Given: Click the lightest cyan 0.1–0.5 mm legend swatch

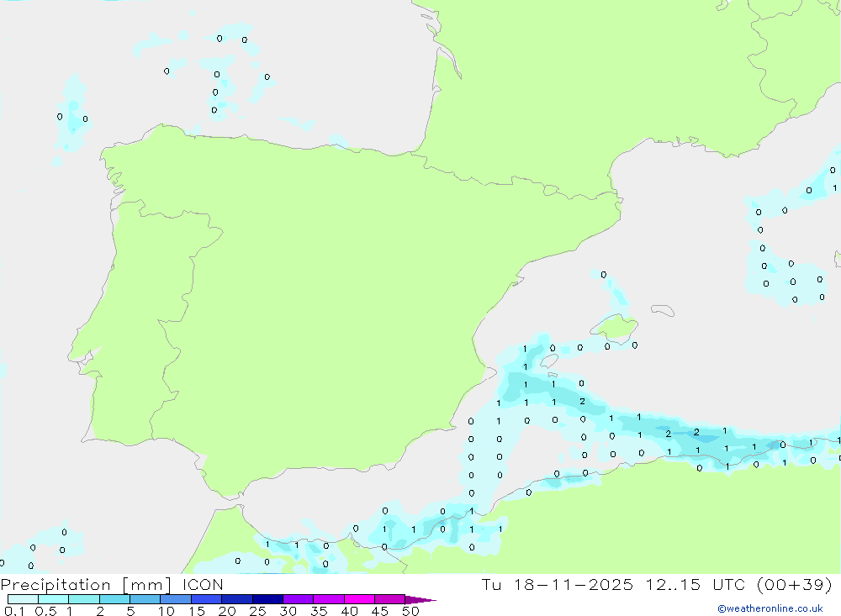Looking at the screenshot, I should [23, 599].
